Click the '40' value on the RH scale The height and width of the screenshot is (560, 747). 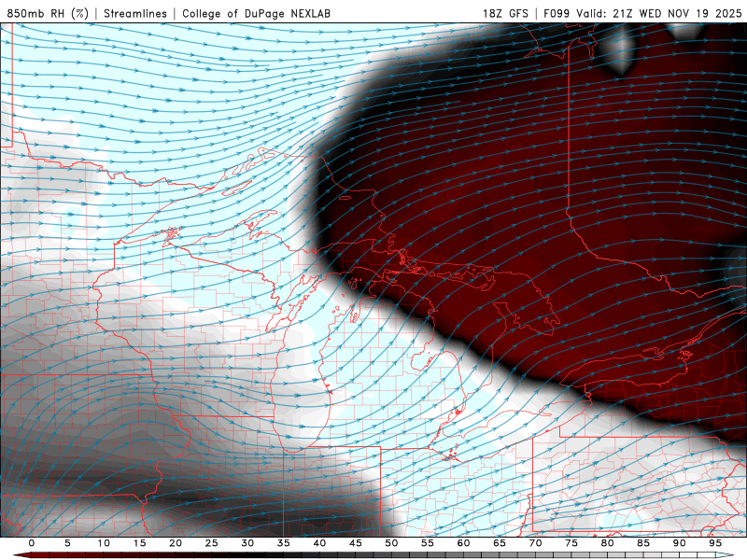319,543
